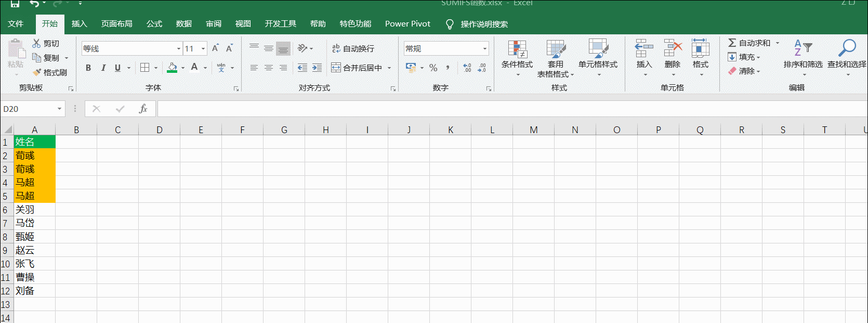Open the fill color dropdown arrow
This screenshot has height=323, width=868.
pos(183,68)
